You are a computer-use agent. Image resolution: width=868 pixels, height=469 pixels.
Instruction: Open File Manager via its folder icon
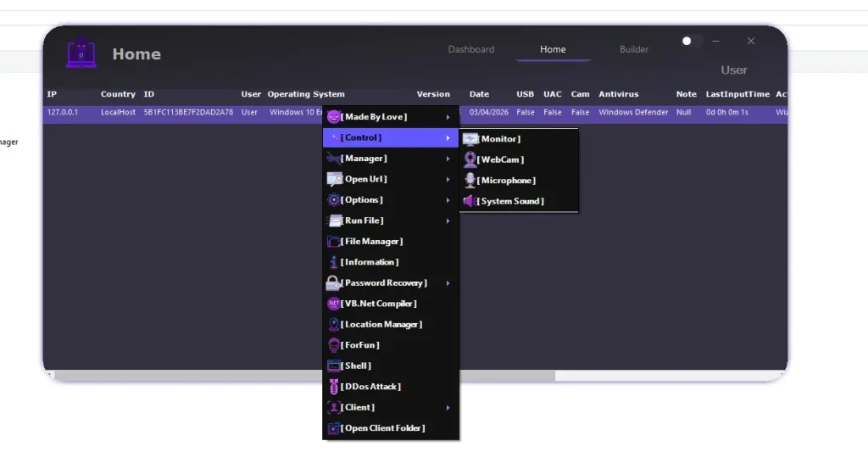[334, 242]
